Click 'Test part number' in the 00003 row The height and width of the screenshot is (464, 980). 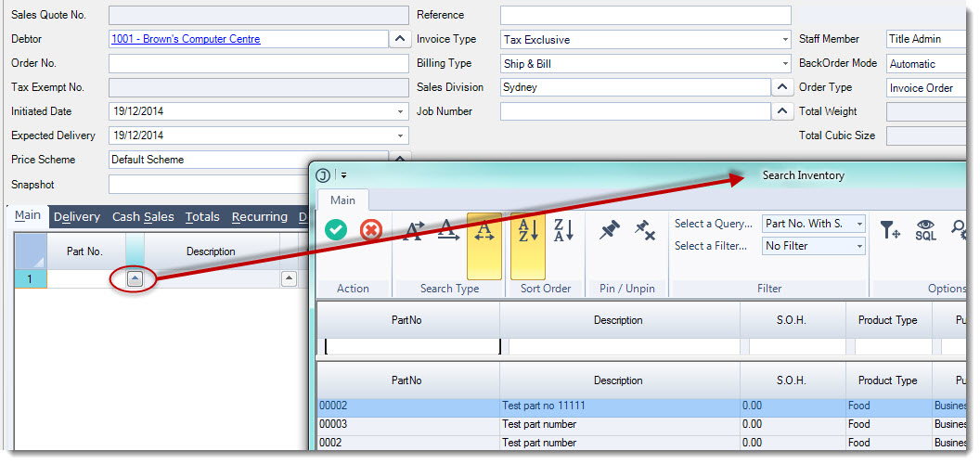pyautogui.click(x=539, y=425)
